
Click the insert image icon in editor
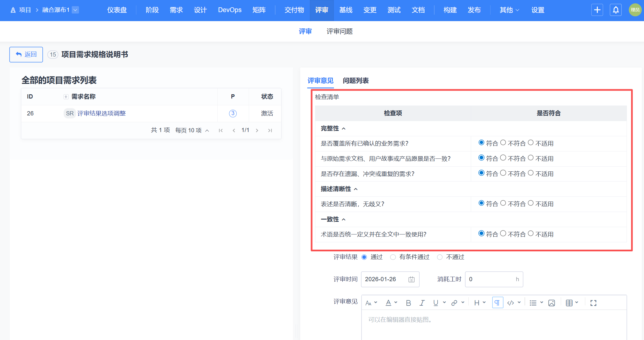point(552,303)
